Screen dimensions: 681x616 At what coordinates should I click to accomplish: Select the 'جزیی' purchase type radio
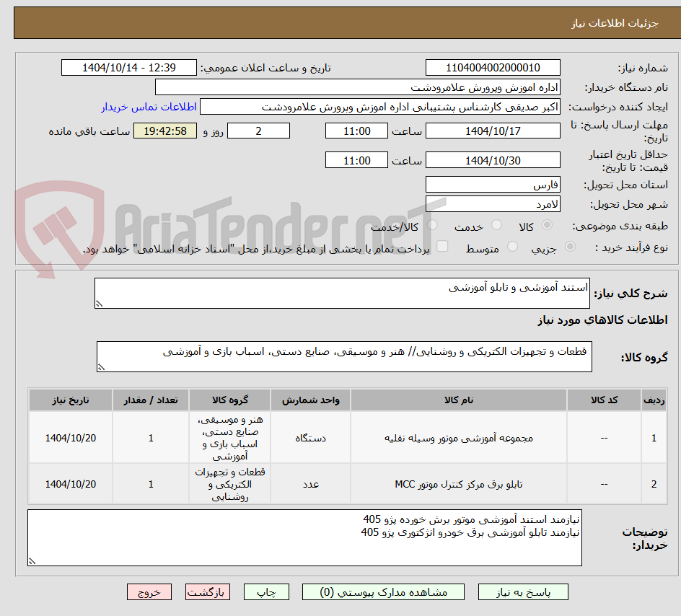[570, 247]
